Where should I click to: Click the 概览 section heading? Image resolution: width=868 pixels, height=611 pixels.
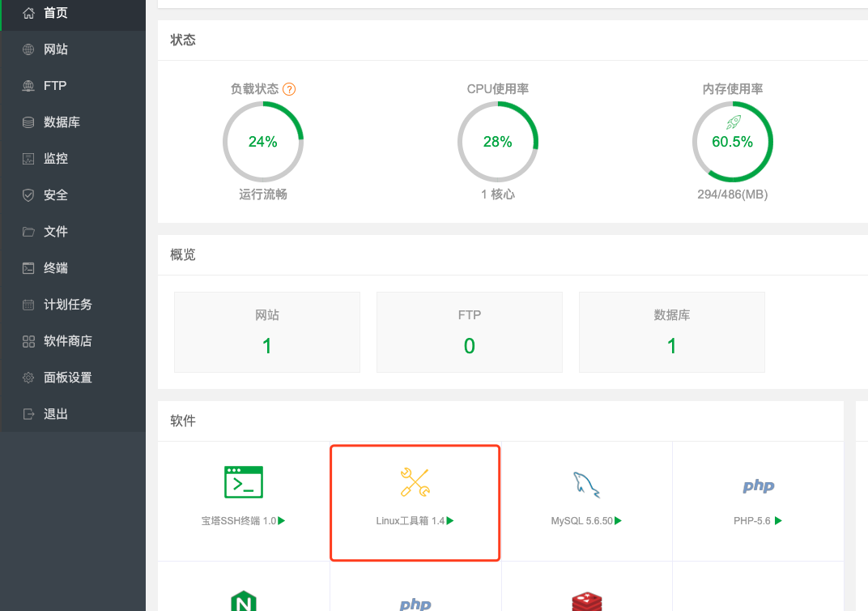183,254
